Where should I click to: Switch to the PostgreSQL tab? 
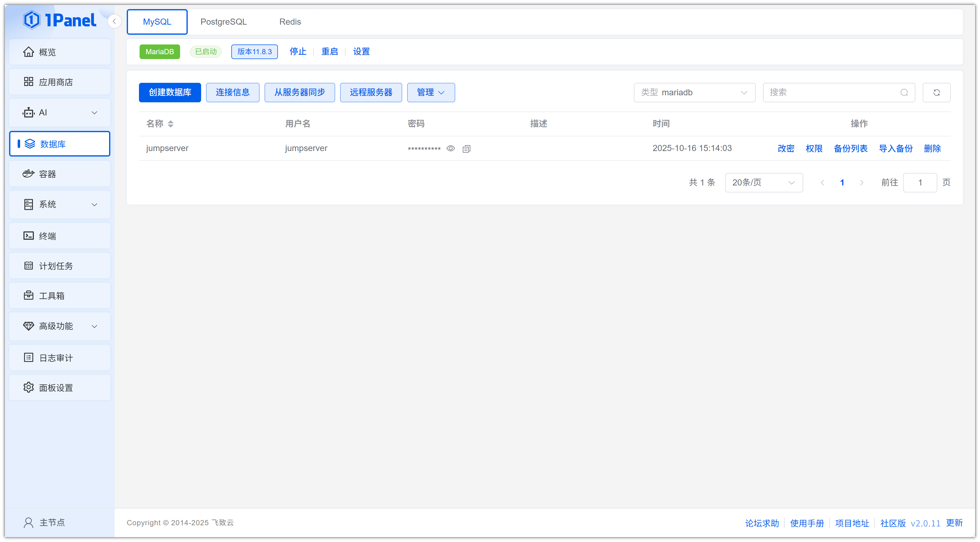[x=223, y=22]
